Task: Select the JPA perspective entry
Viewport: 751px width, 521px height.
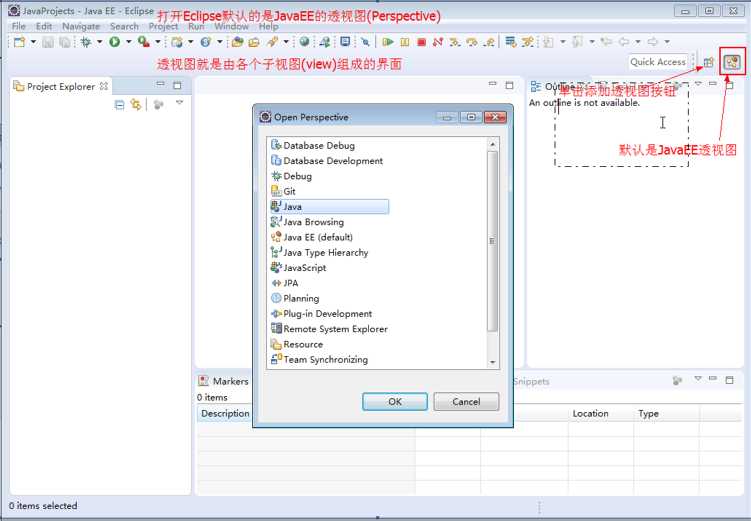Action: click(x=285, y=283)
